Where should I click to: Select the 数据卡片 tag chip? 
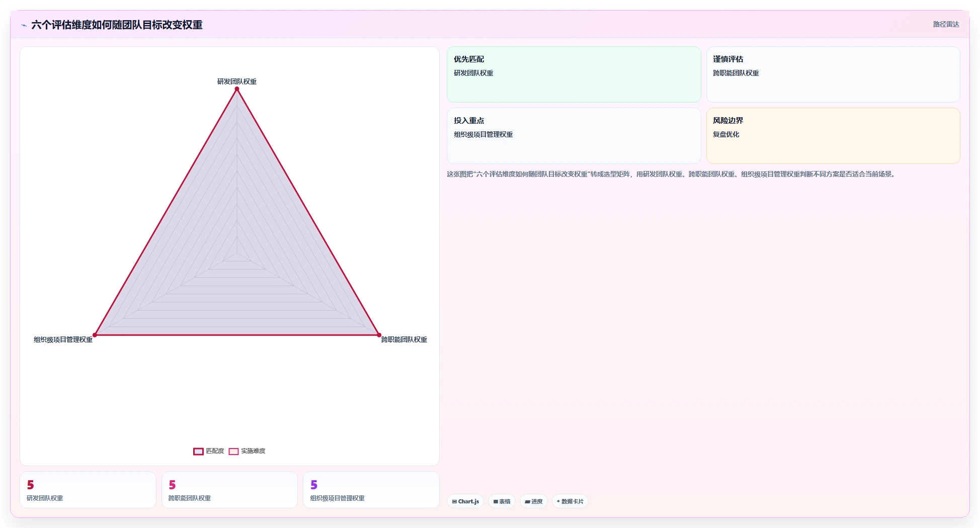[x=570, y=501]
